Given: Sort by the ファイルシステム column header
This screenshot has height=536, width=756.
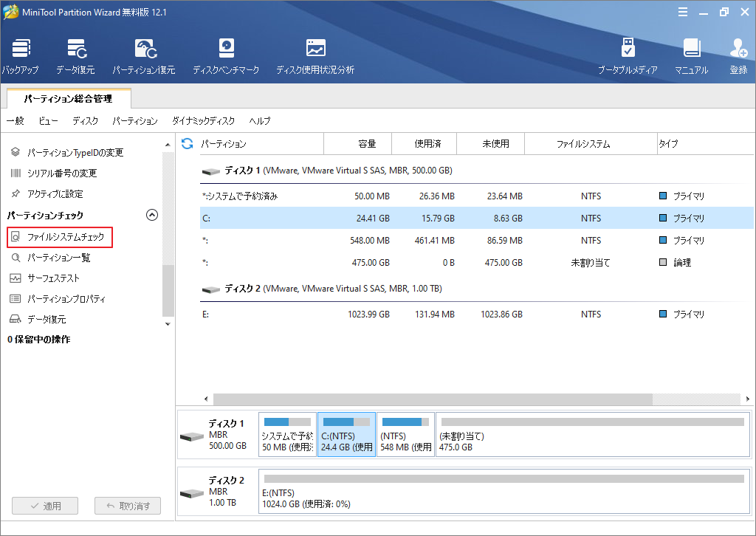Looking at the screenshot, I should point(583,144).
